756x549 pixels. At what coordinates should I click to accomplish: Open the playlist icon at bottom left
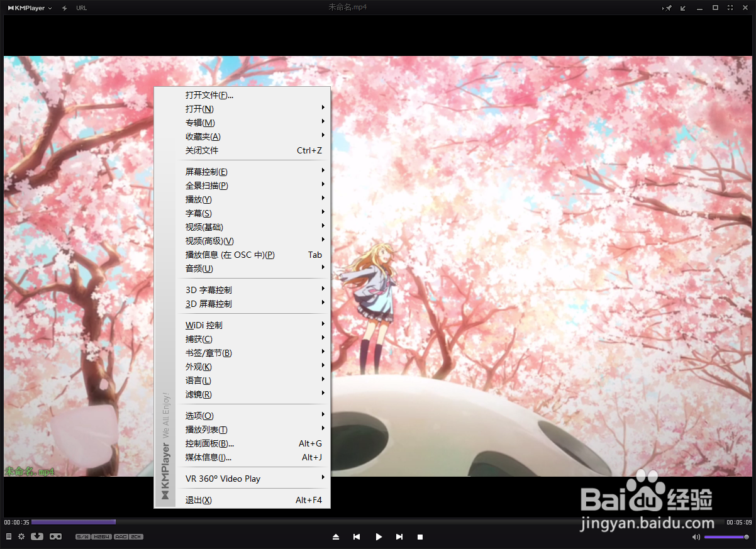click(9, 536)
